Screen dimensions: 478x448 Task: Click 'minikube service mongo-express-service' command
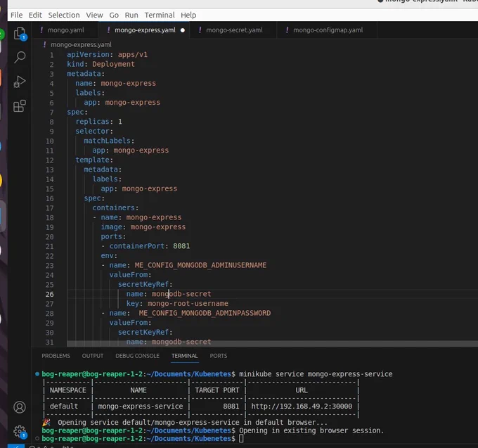tap(316, 374)
